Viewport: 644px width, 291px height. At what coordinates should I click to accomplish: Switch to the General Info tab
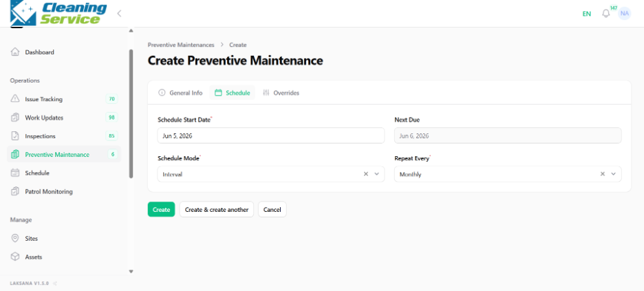(180, 93)
